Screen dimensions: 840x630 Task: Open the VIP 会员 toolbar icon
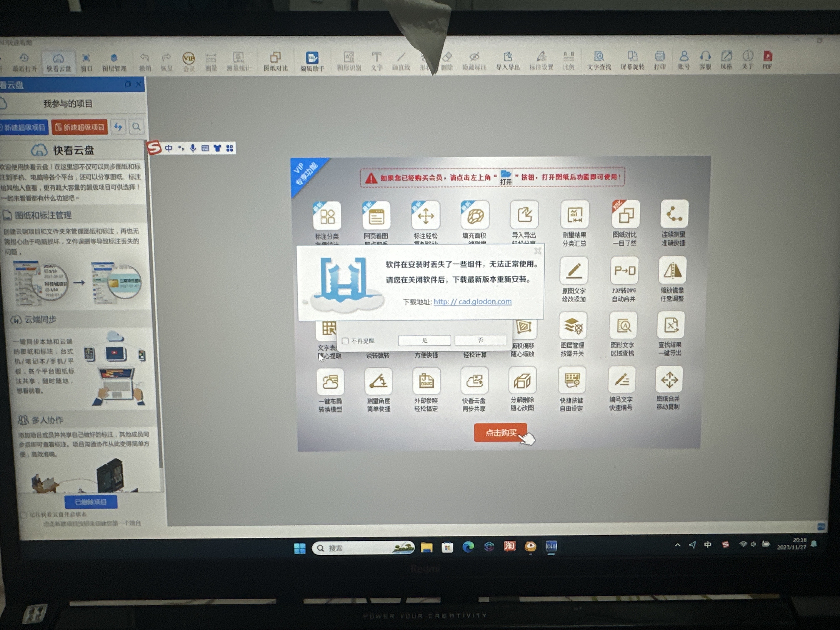pyautogui.click(x=189, y=61)
